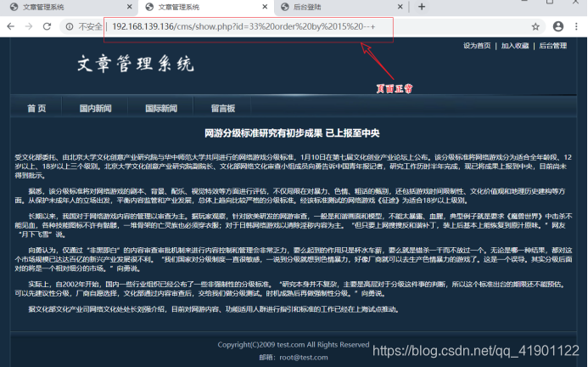This screenshot has height=367, width=588.
Task: Click the browser back arrow
Action: pyautogui.click(x=10, y=26)
